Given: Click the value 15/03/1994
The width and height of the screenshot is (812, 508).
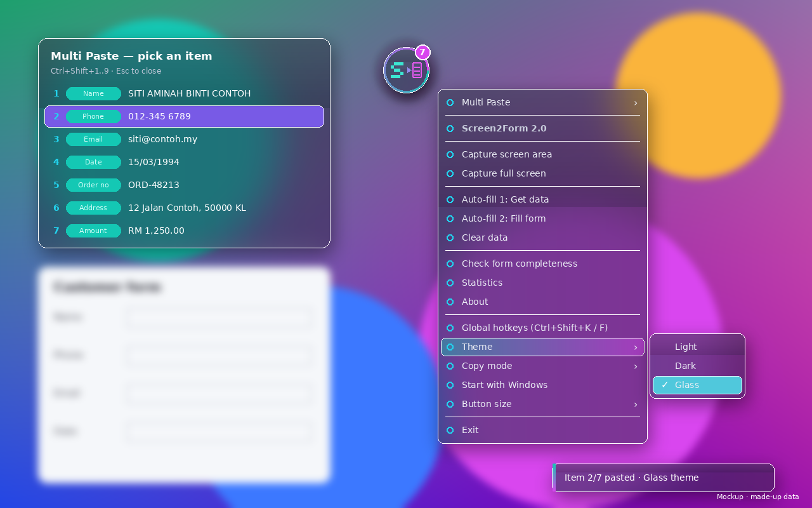Looking at the screenshot, I should pos(154,162).
